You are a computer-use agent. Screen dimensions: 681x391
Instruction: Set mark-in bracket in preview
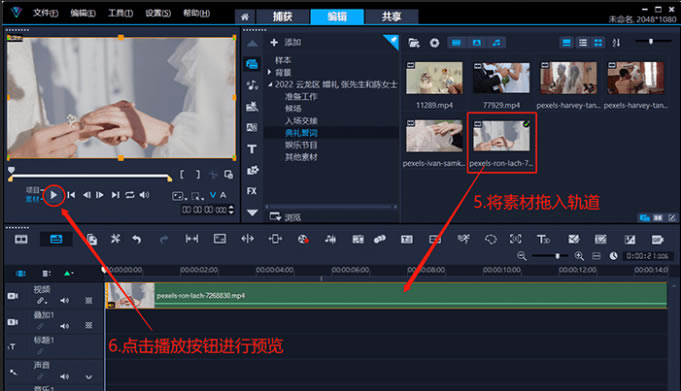[182, 175]
